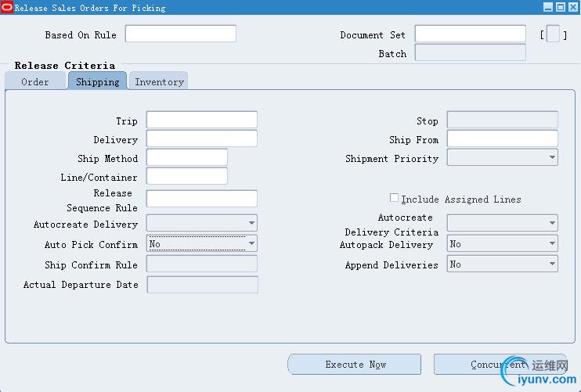581x392 pixels.
Task: Click the Line/Container field
Action: pos(187,176)
